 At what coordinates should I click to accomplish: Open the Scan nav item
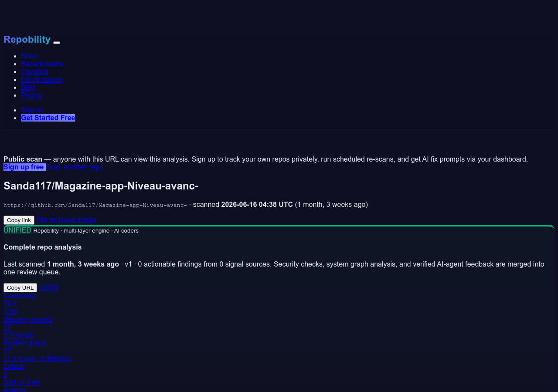[29, 56]
